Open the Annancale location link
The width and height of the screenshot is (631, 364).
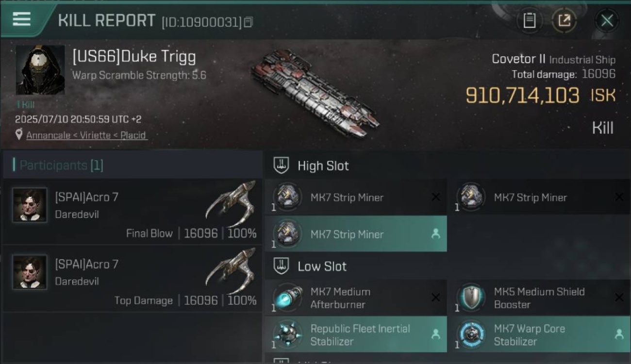click(86, 135)
